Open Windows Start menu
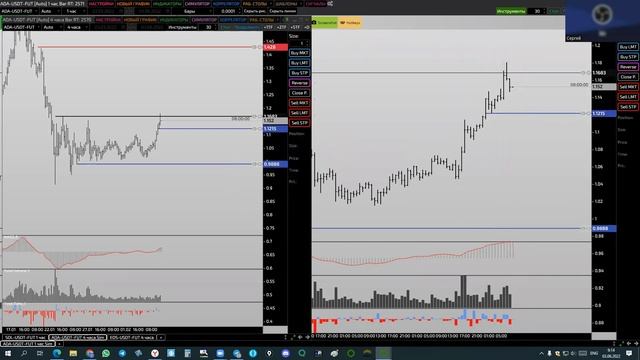 click(x=7, y=353)
